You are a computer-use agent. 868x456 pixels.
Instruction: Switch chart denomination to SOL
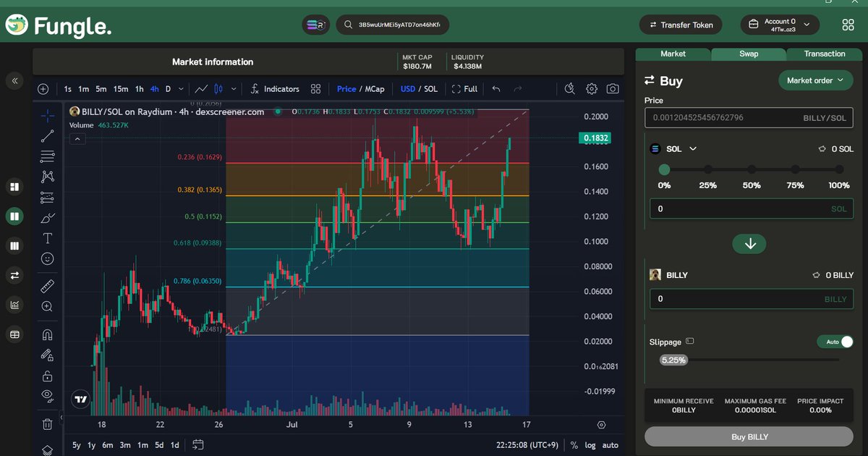coord(430,89)
